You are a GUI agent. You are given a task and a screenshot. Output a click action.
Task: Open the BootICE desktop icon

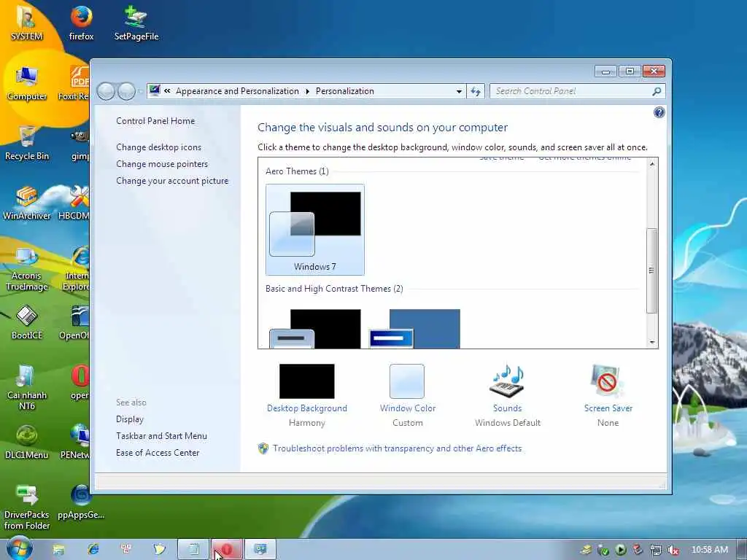click(x=27, y=322)
